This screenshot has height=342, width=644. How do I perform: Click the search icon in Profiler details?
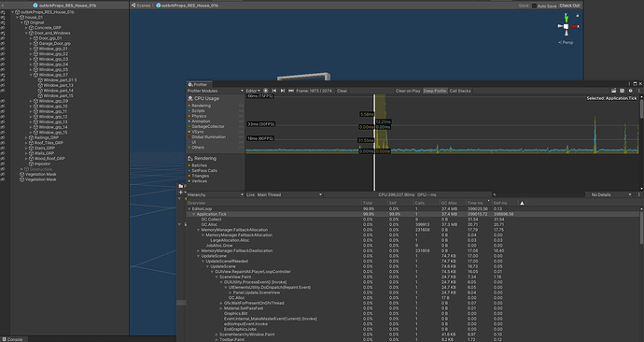(495, 195)
